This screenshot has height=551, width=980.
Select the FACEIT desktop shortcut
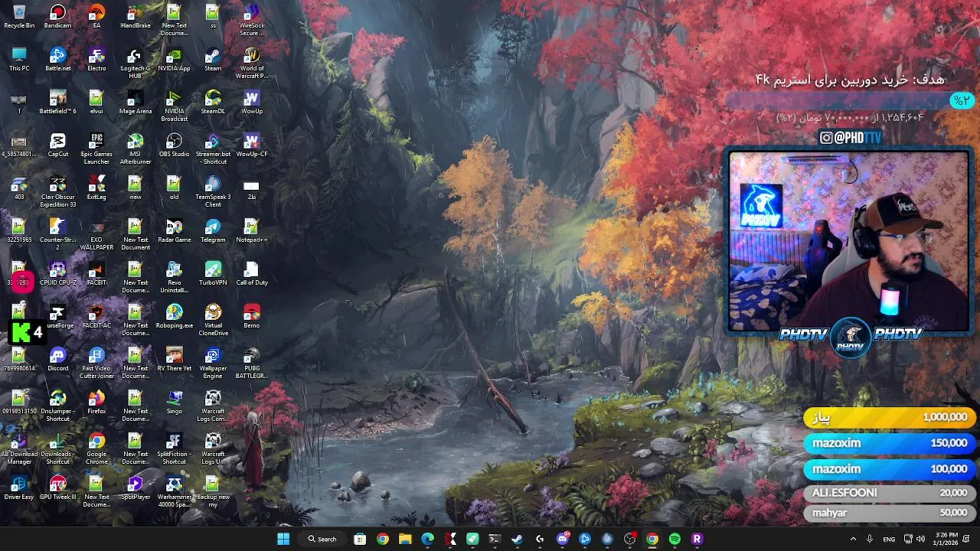tap(96, 274)
